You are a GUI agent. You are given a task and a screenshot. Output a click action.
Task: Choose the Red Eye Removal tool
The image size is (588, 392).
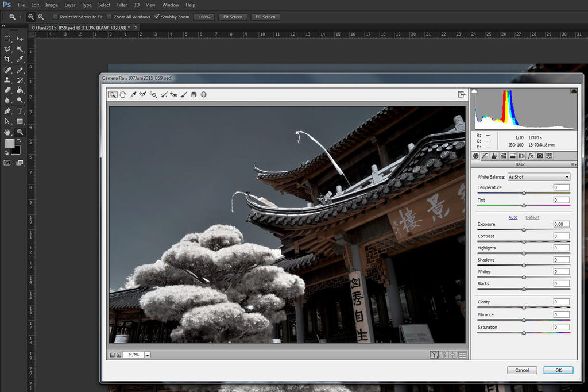point(174,94)
